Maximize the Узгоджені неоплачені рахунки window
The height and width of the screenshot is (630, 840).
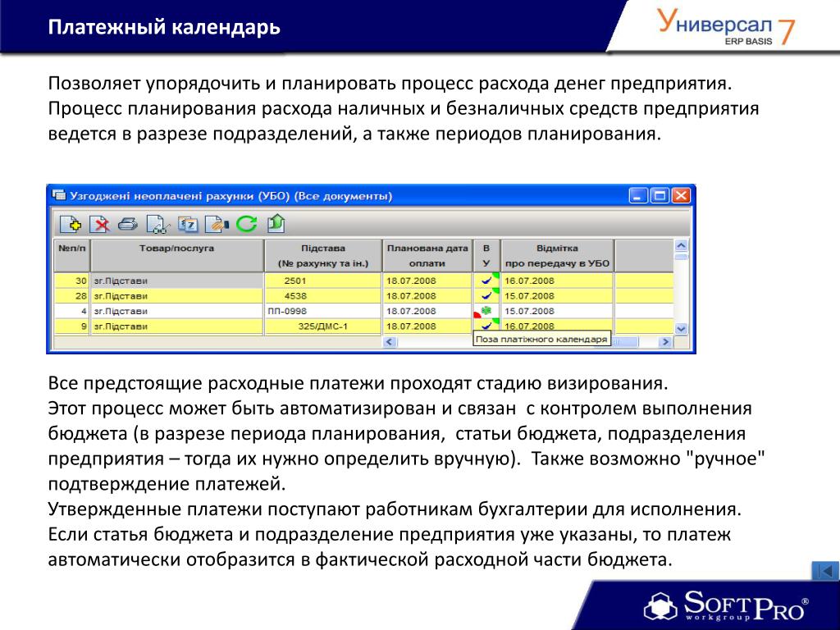point(660,195)
